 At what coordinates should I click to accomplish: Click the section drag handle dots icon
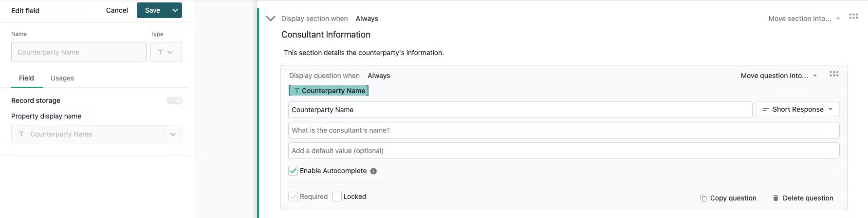click(853, 16)
